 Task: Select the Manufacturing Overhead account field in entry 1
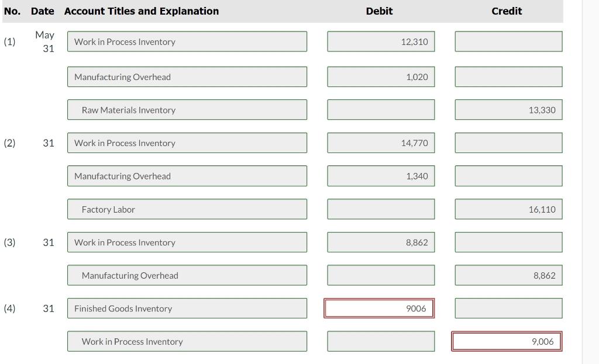[x=187, y=77]
